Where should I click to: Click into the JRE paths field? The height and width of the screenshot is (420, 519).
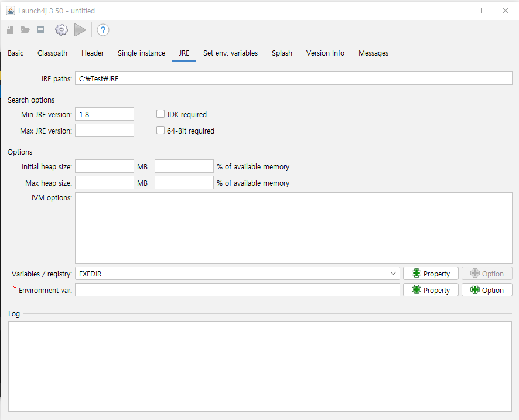click(293, 78)
